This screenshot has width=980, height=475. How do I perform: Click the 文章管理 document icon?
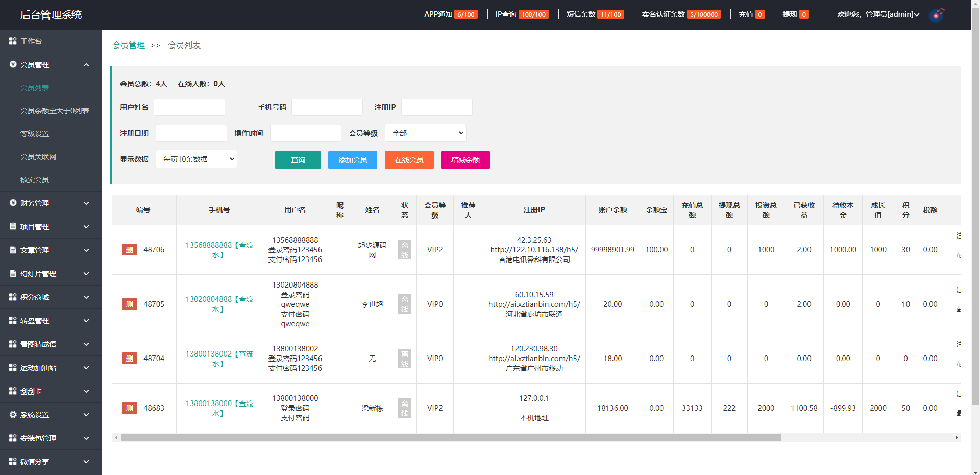pyautogui.click(x=13, y=250)
